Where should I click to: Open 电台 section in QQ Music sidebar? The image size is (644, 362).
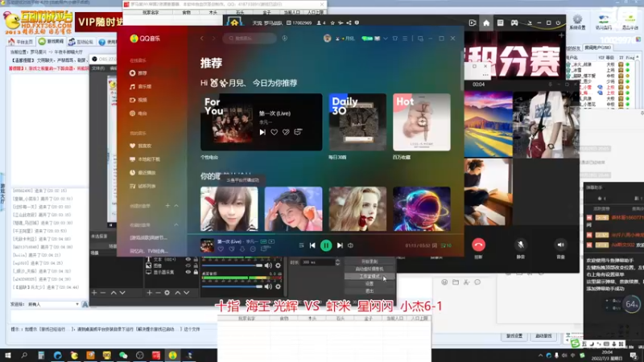138,113
